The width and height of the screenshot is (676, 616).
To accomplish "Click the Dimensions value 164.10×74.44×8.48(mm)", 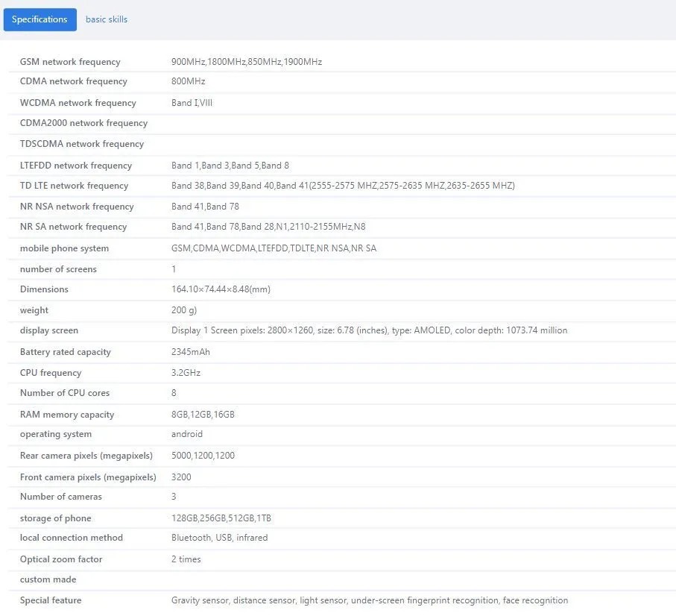I will point(221,289).
